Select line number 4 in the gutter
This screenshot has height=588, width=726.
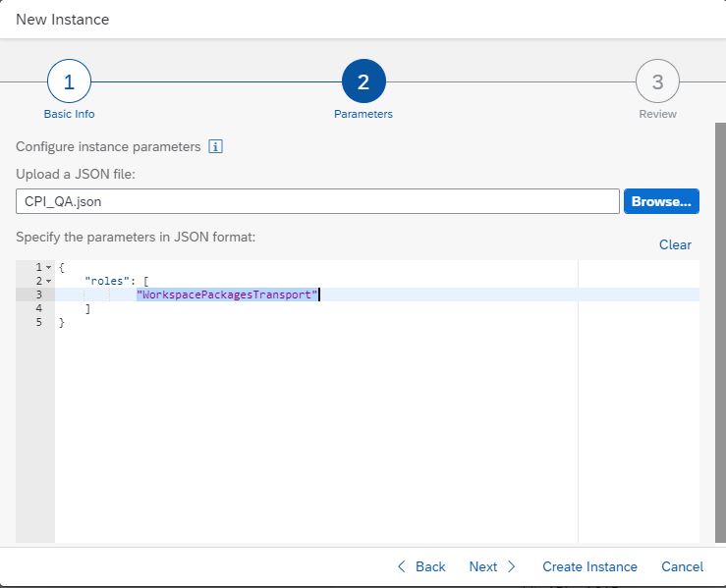click(39, 308)
